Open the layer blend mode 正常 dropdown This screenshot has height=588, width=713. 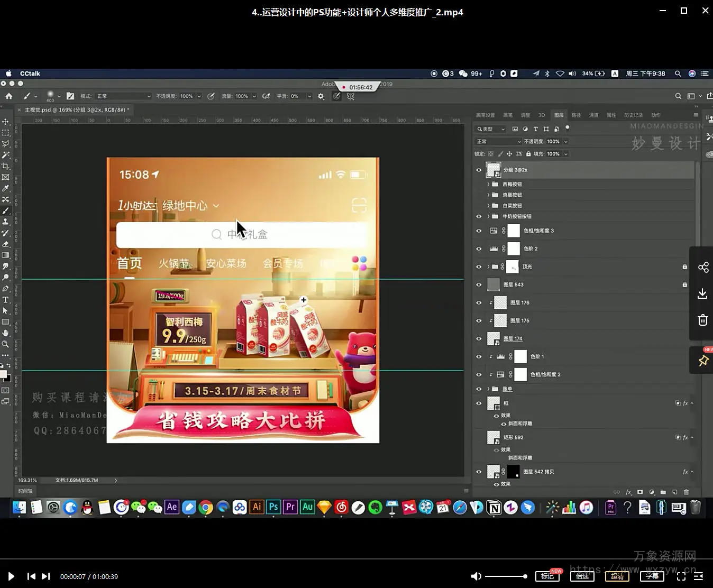(498, 142)
